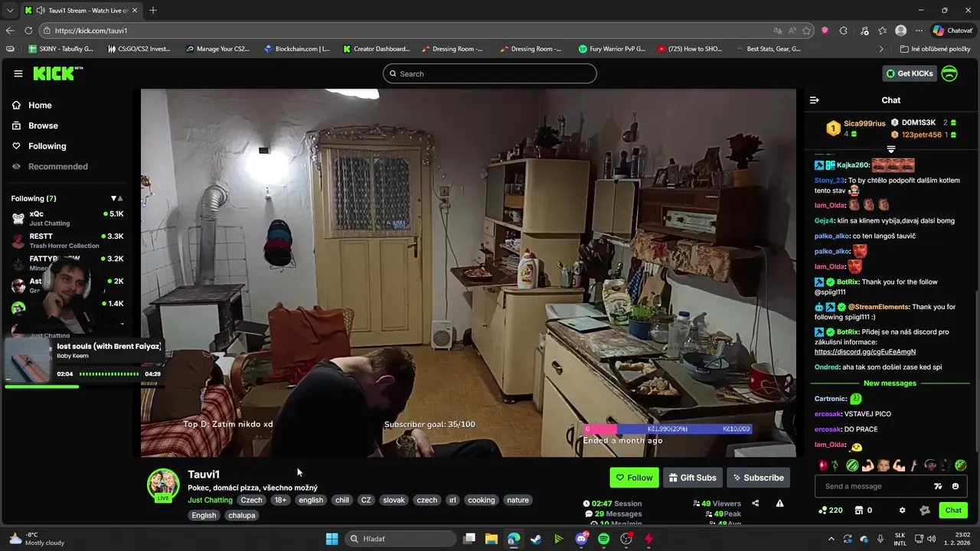Open the Blockchain.com bookmark

(x=297, y=49)
